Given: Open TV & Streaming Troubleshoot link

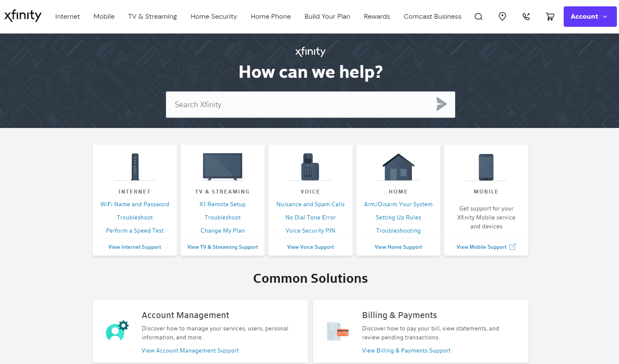Looking at the screenshot, I should pos(222,217).
